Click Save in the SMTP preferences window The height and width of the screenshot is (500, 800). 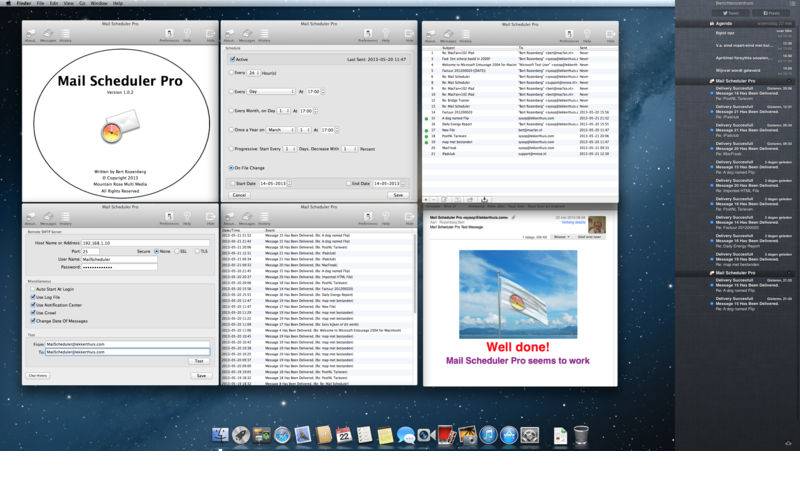pyautogui.click(x=202, y=376)
